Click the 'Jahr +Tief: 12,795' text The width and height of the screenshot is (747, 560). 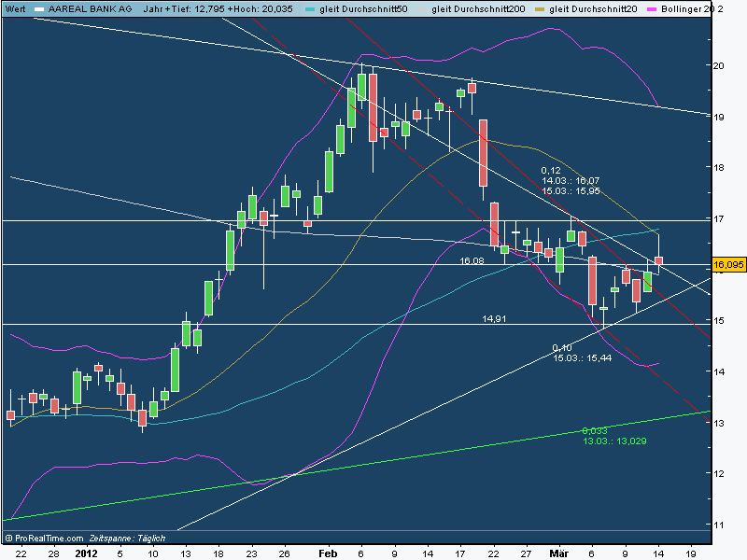coord(183,9)
